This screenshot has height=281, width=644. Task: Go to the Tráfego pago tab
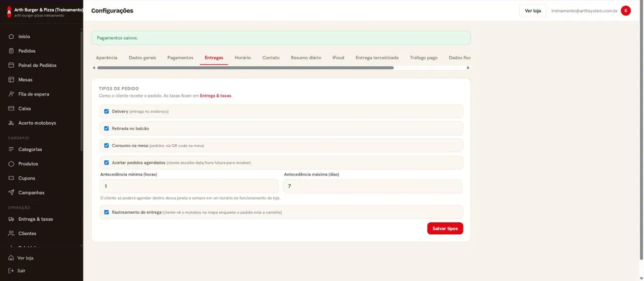(424, 58)
